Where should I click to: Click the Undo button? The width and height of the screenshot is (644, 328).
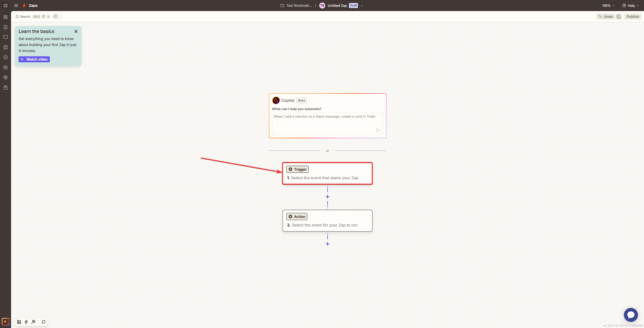606,17
